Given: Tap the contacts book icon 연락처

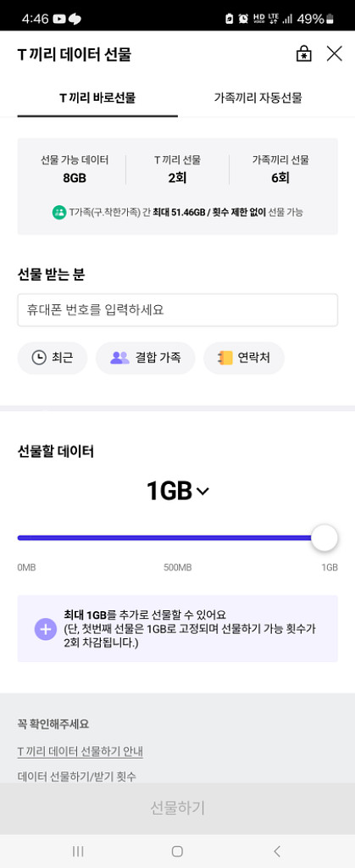Looking at the screenshot, I should click(225, 358).
